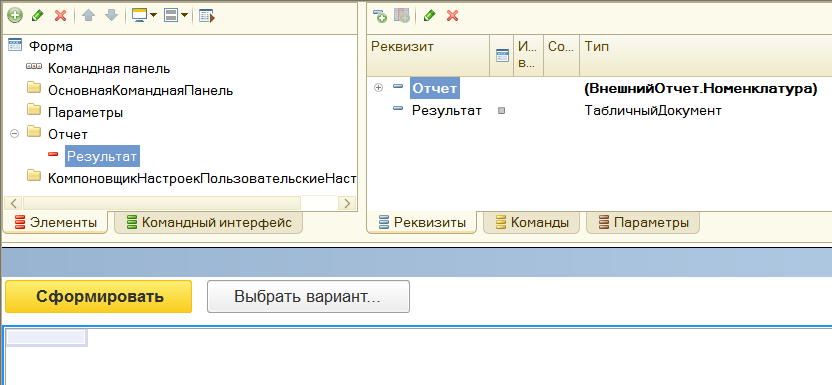Click the check form run icon

(206, 15)
